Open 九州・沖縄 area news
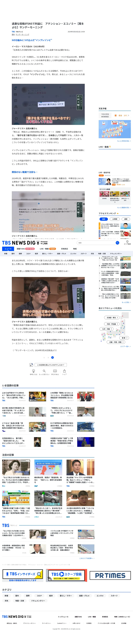Image resolution: width=133 pixels, height=644 pixels. coord(107,329)
